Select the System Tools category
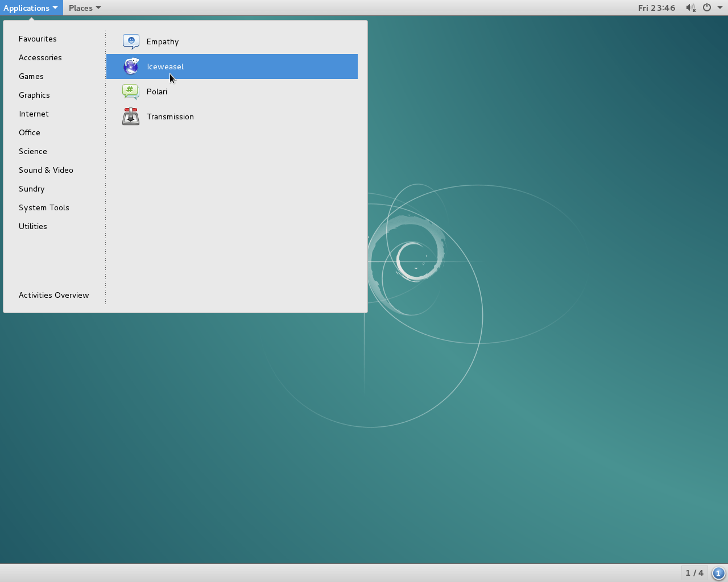Image resolution: width=728 pixels, height=582 pixels. coord(44,207)
